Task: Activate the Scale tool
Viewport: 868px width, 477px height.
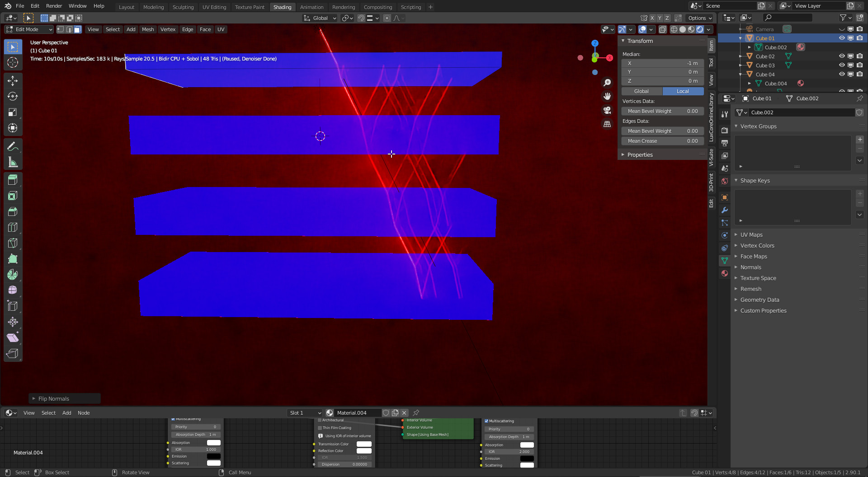Action: click(13, 112)
